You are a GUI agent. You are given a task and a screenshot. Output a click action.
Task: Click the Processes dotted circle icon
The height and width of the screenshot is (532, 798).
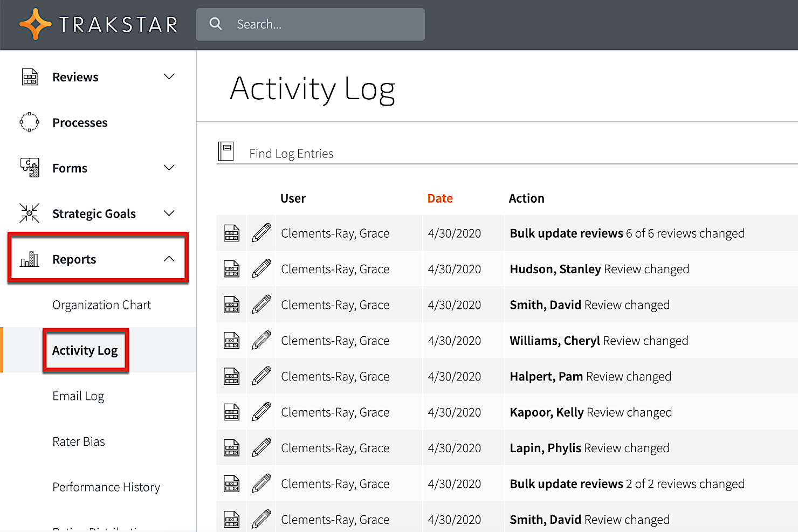coord(30,122)
